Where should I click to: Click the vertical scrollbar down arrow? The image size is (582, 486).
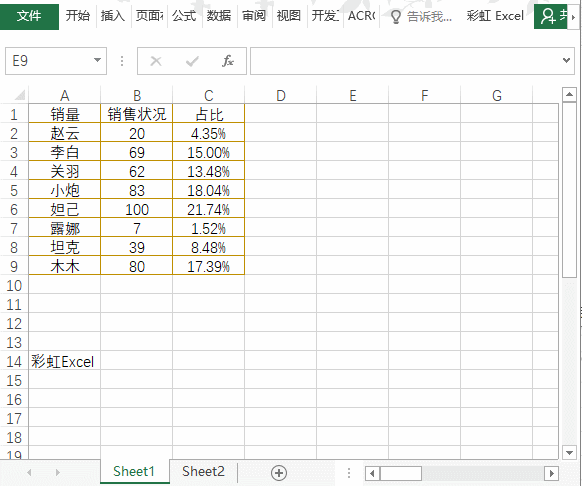[569, 452]
